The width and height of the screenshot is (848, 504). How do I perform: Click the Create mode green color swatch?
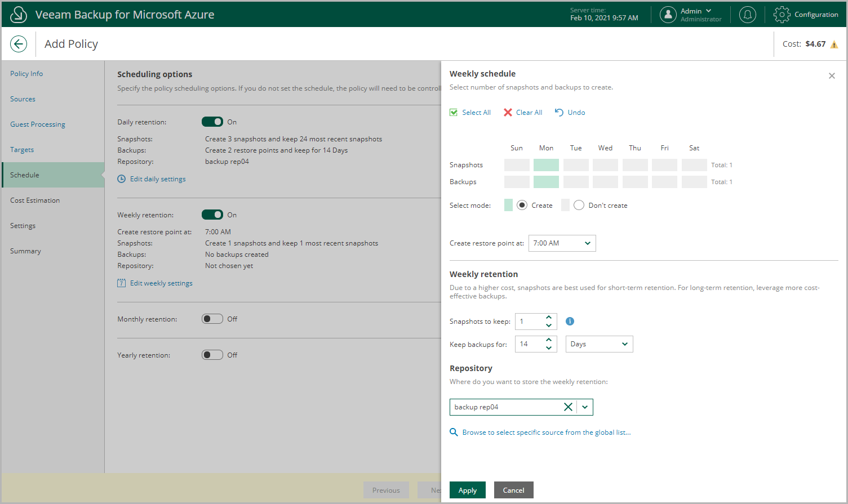(x=508, y=205)
